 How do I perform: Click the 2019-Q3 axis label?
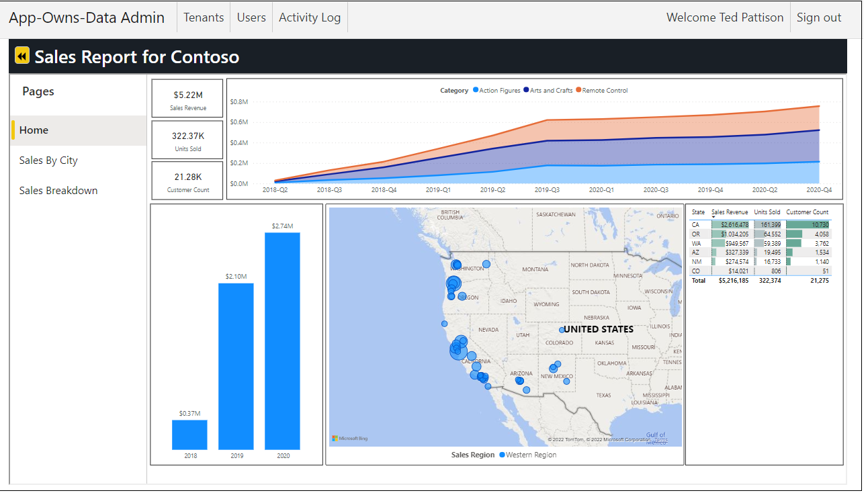tap(547, 190)
